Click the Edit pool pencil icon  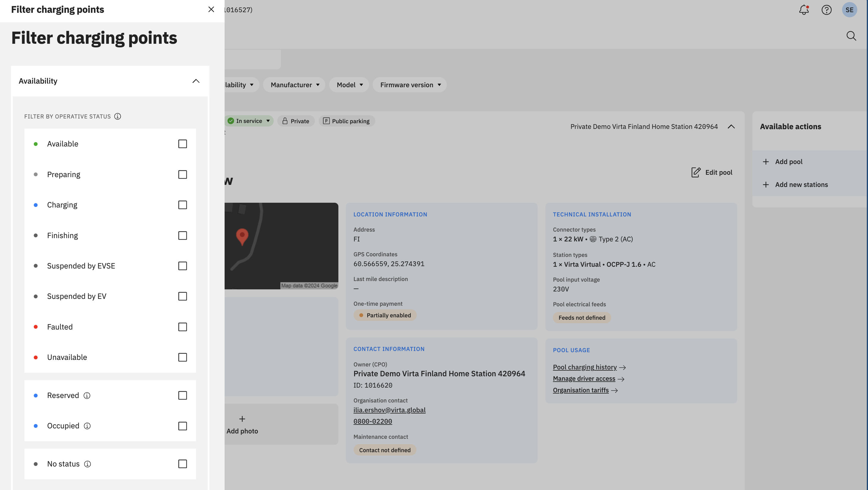(696, 172)
